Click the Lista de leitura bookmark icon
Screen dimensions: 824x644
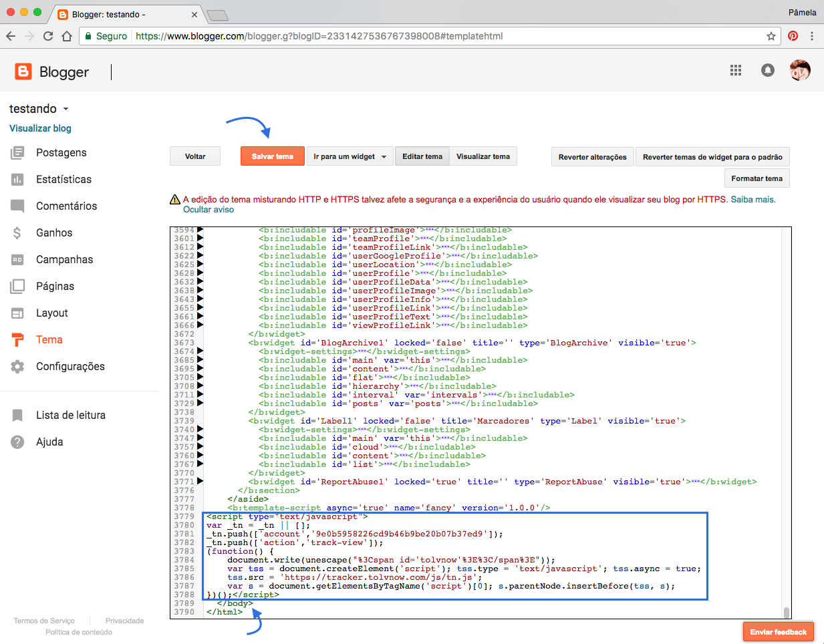[x=17, y=416]
